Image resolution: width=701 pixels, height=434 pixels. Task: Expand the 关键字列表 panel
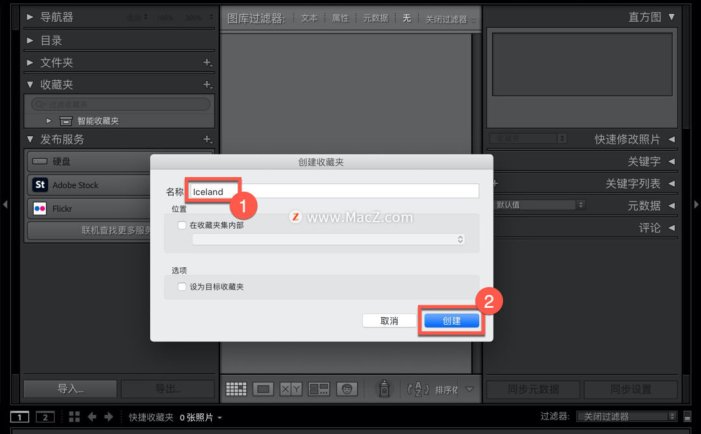pyautogui.click(x=671, y=183)
